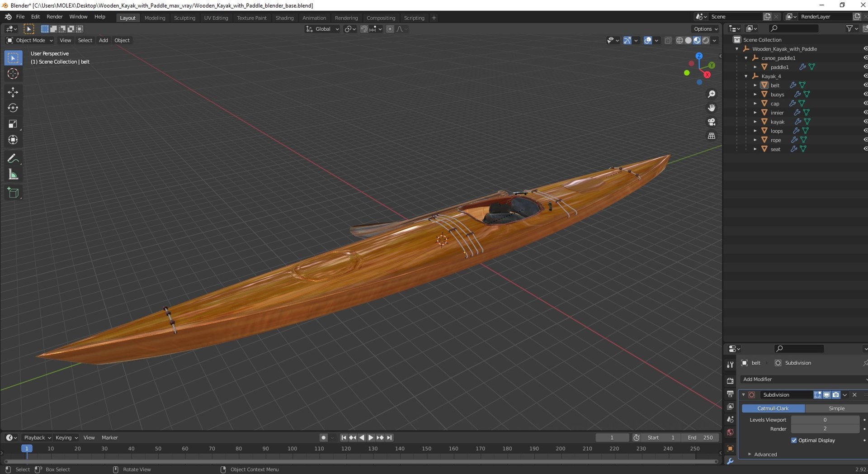Select the Cursor tool in the toolbar
The image size is (868, 474).
pos(13,74)
